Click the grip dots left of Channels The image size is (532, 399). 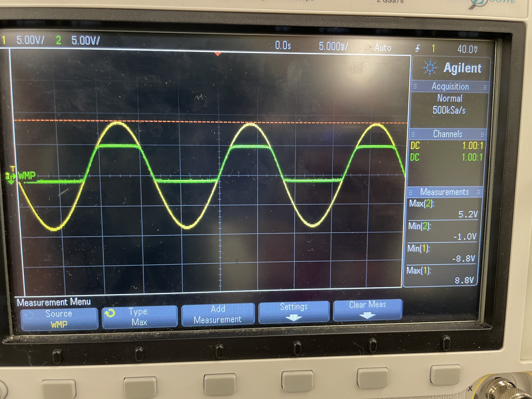point(413,134)
